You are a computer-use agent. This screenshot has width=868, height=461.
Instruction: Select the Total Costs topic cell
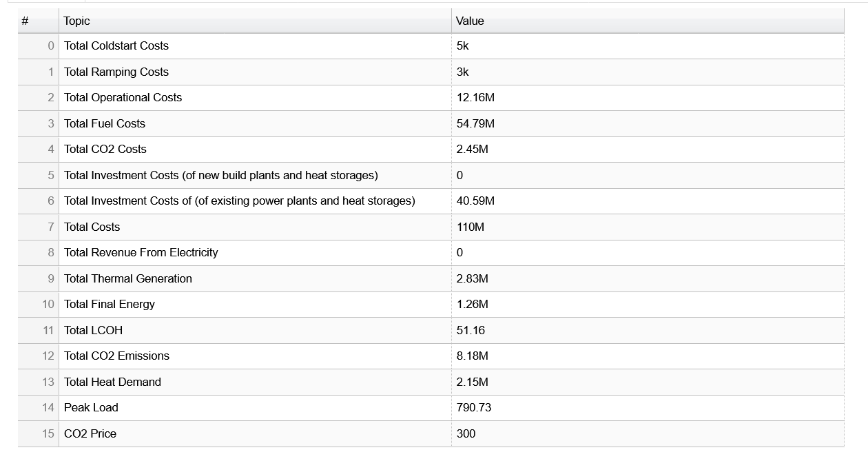(255, 227)
